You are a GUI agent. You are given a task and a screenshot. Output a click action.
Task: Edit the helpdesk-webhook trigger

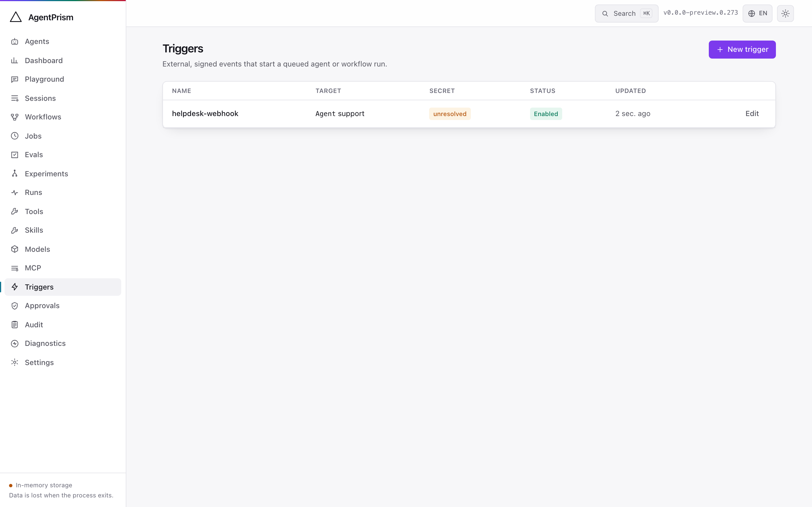pos(752,114)
